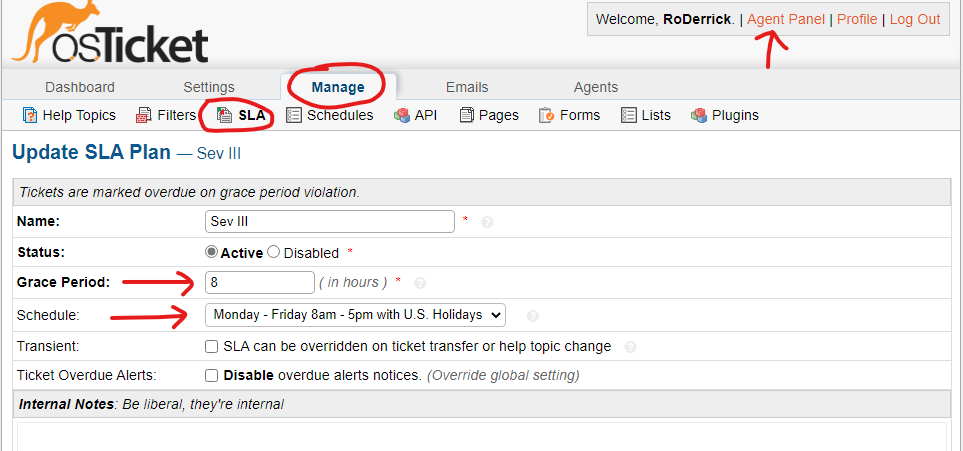Click the SLA plan Name field
963x451 pixels.
click(x=330, y=221)
